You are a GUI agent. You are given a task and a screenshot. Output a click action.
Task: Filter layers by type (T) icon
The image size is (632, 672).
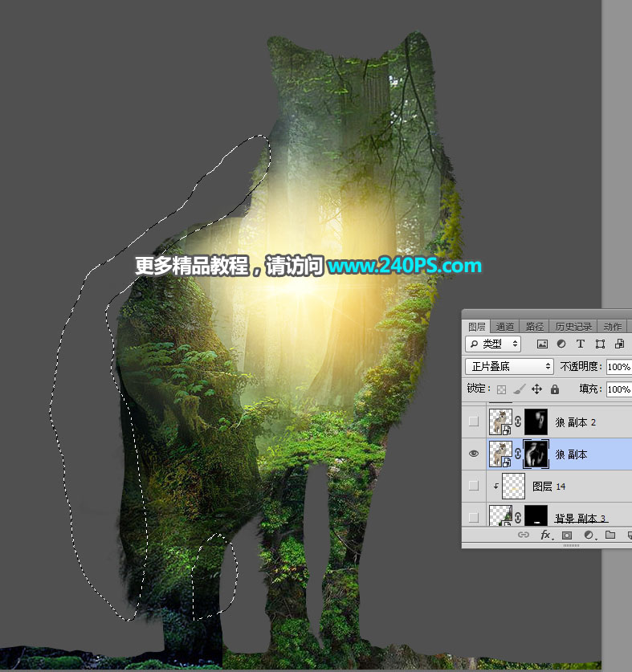coord(580,344)
